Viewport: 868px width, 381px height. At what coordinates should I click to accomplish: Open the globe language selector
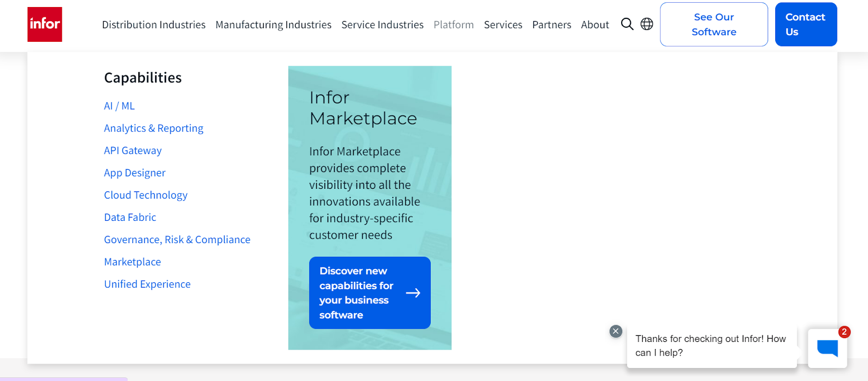[x=647, y=24]
